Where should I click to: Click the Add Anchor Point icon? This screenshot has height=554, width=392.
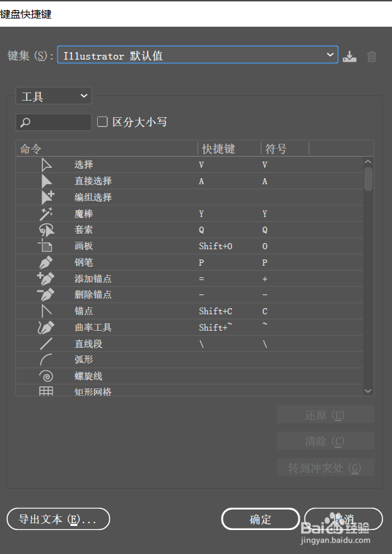tap(46, 279)
